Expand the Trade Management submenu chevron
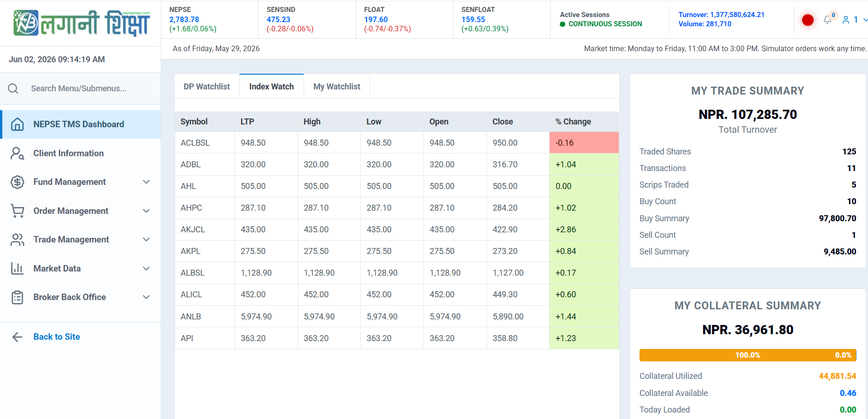868x419 pixels. coord(147,240)
